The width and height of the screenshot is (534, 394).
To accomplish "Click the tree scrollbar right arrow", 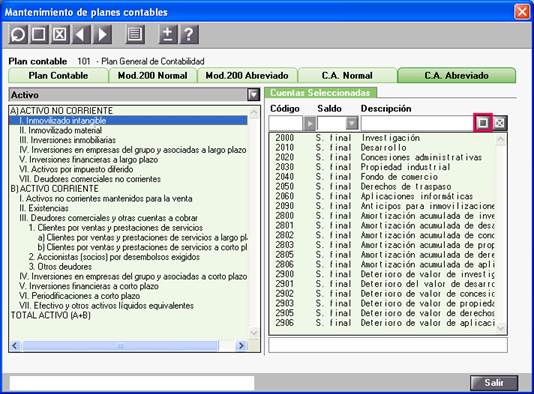I will point(241,346).
